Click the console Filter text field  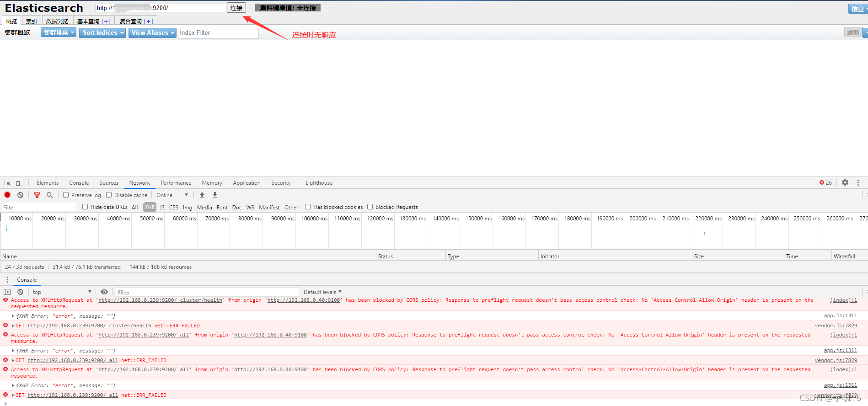pos(208,292)
